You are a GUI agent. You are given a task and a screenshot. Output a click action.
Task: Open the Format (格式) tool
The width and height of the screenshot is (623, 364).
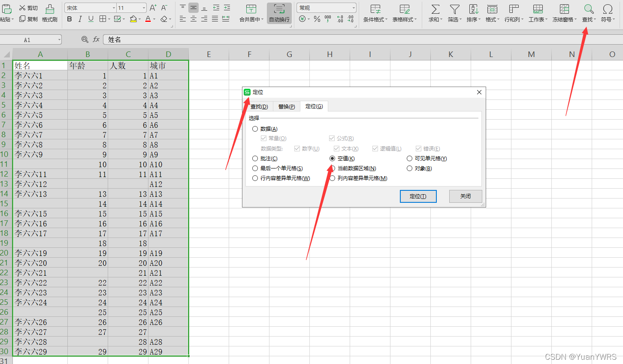tap(492, 13)
